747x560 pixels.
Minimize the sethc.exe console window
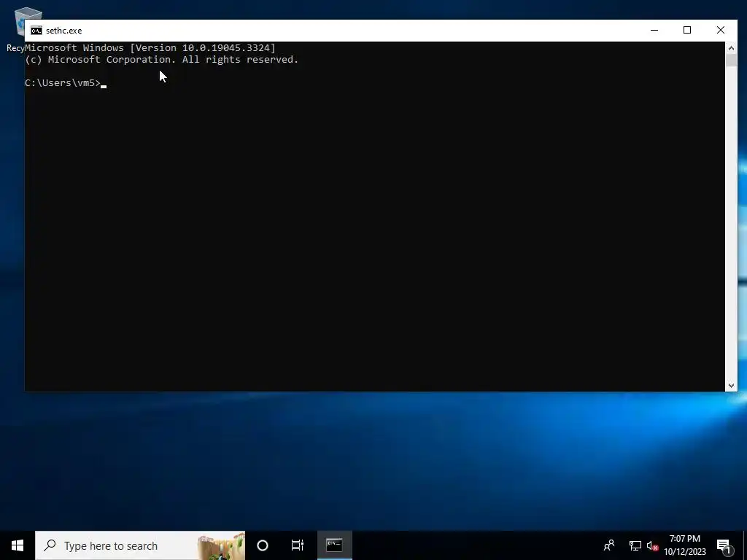pos(654,30)
